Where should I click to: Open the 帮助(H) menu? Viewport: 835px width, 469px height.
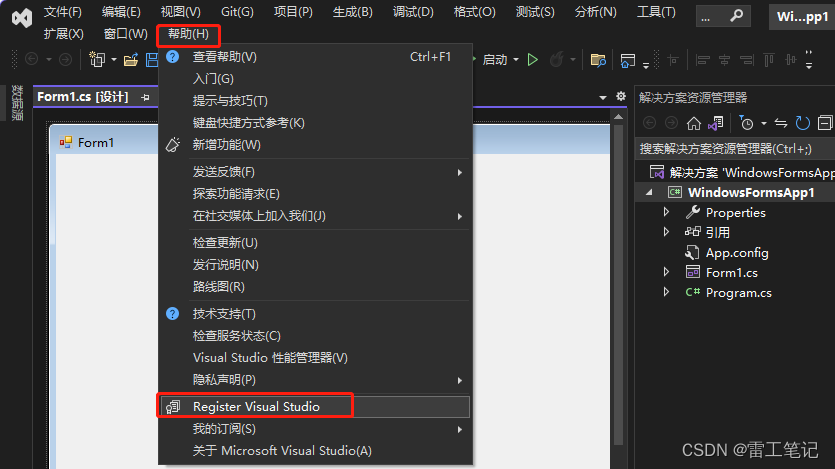(188, 35)
